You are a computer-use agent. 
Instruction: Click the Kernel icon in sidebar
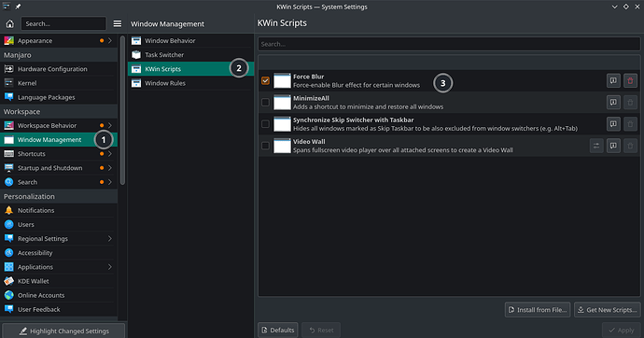click(x=8, y=83)
